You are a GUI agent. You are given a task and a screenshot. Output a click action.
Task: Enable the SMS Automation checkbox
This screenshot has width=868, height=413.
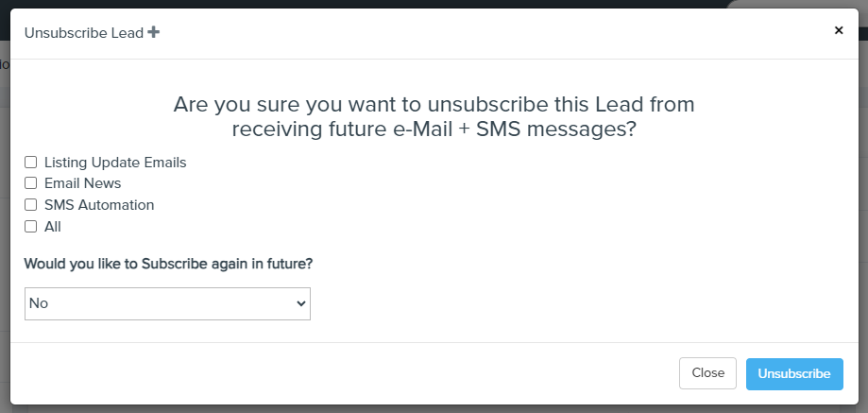(x=31, y=205)
